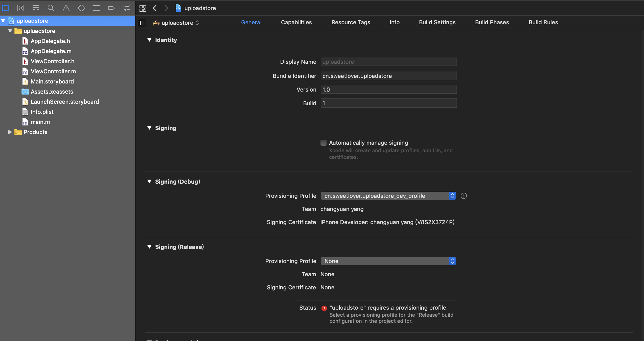
Task: Open the Breakpoint navigator icon
Action: (x=111, y=8)
